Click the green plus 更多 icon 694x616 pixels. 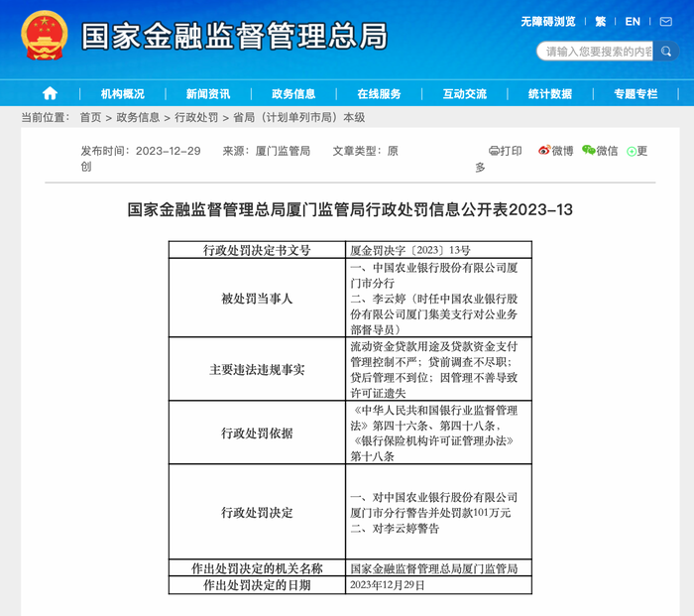pos(632,152)
